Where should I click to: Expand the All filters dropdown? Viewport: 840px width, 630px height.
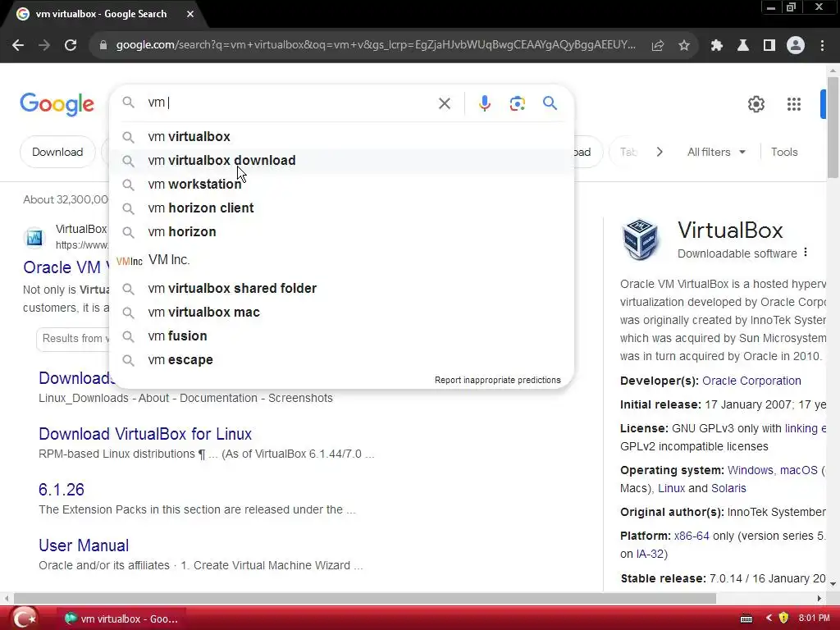[716, 152]
